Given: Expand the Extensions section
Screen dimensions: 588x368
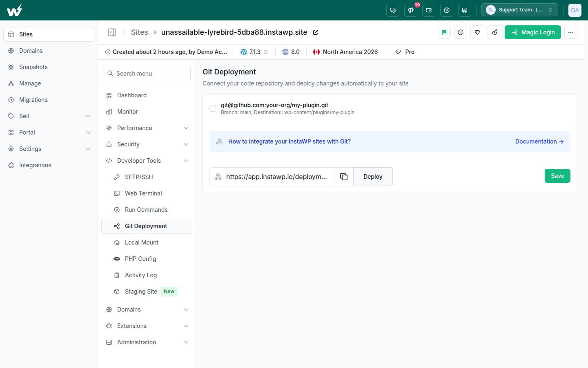Looking at the screenshot, I should (147, 326).
